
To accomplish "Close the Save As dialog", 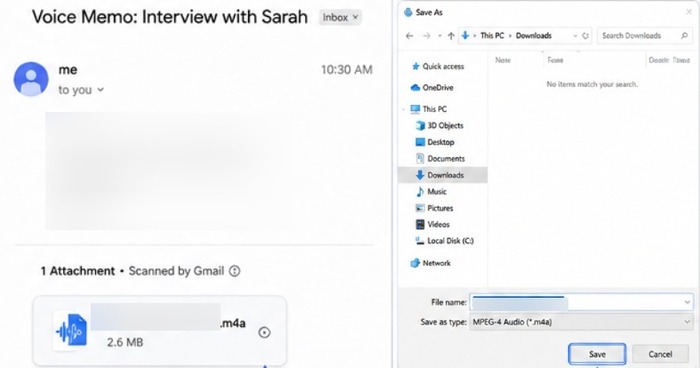I will [x=689, y=12].
